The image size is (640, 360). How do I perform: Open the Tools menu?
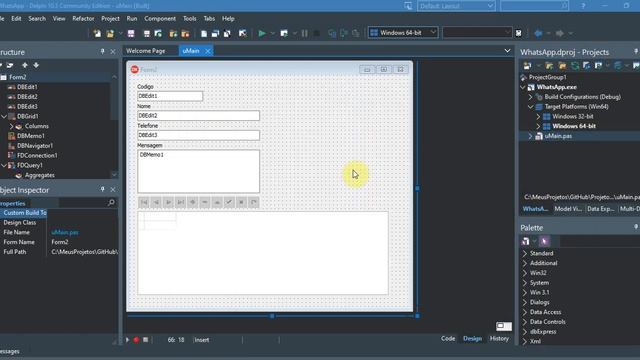pos(189,19)
